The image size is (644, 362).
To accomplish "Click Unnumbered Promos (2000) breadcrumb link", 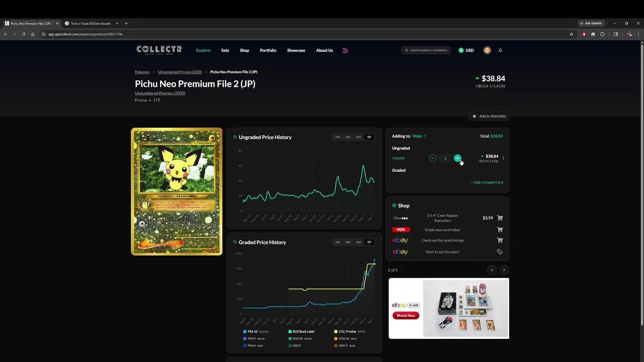I will point(180,72).
